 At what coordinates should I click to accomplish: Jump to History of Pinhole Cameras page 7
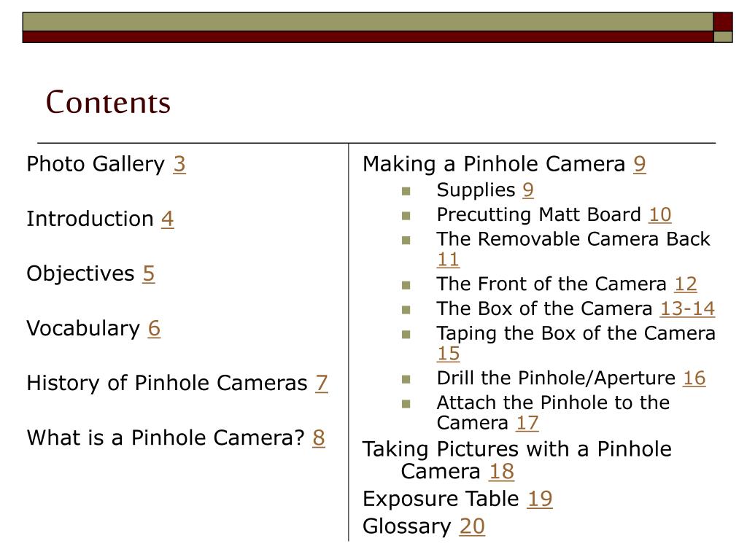coord(322,383)
